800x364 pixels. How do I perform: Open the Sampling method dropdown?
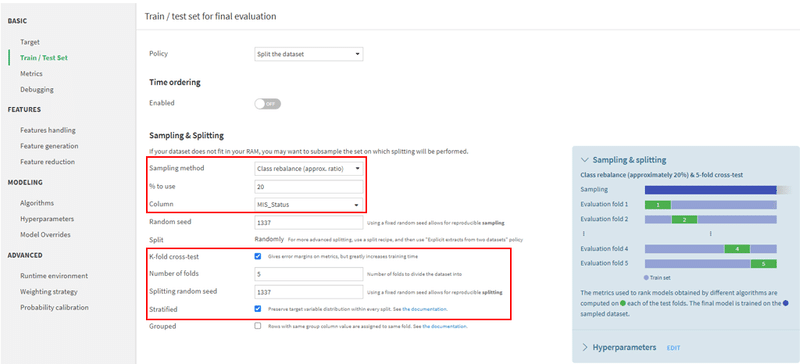(x=308, y=168)
